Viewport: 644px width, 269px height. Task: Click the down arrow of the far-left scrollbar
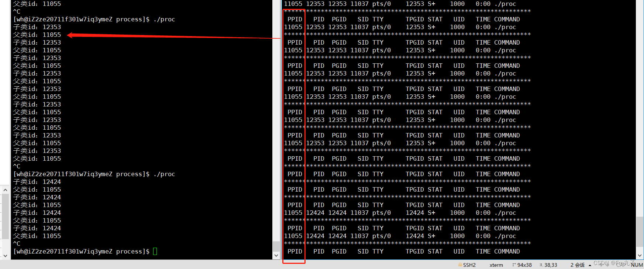pos(5,255)
